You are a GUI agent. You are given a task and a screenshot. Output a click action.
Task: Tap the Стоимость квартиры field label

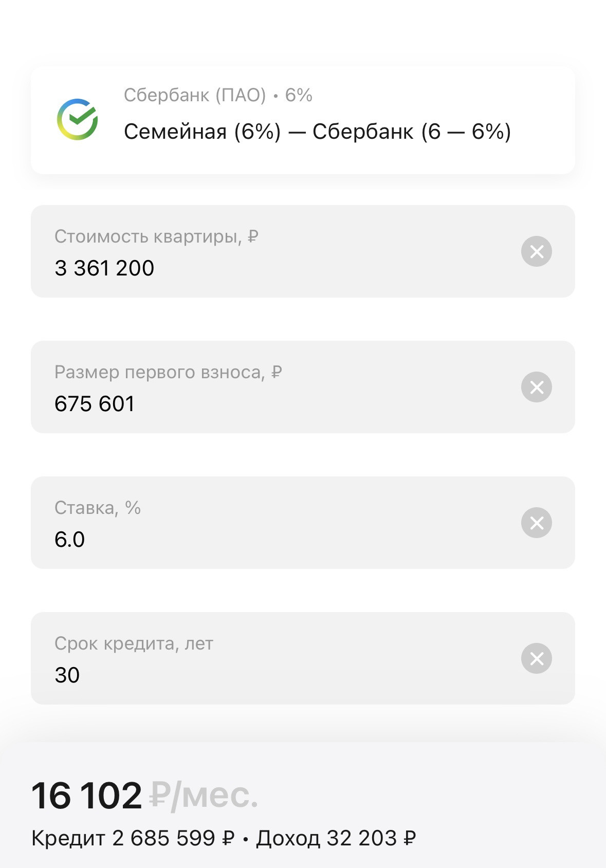click(156, 236)
